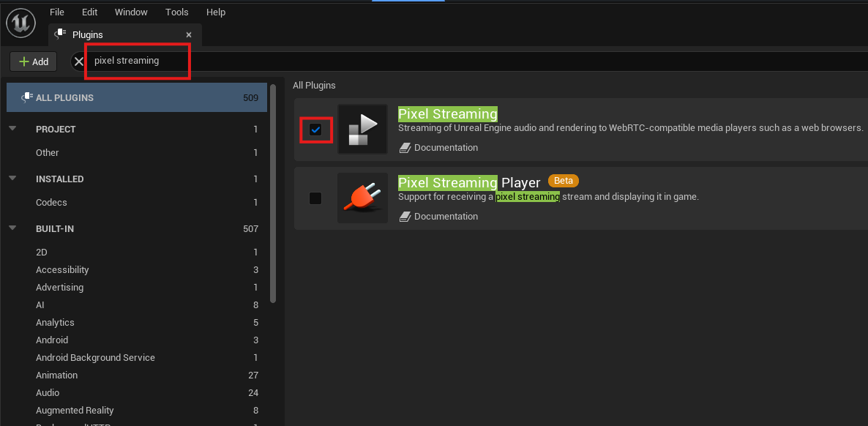Select the Augmented Reality category
Screen dimensions: 868x426
(75, 411)
